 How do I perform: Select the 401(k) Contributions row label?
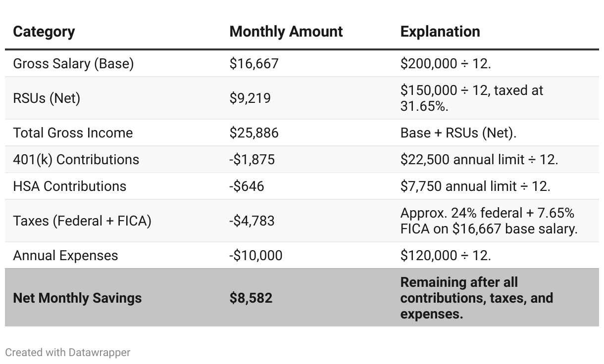pyautogui.click(x=76, y=160)
